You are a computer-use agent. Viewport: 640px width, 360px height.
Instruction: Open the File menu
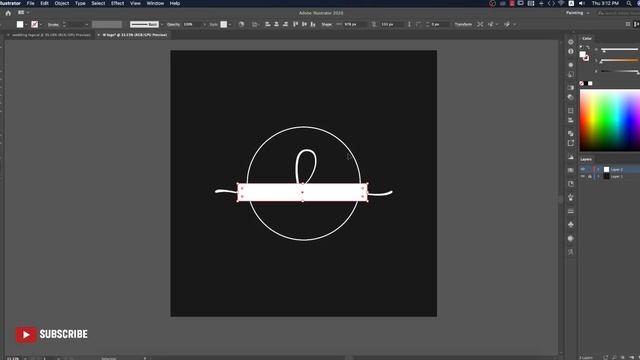click(x=31, y=3)
